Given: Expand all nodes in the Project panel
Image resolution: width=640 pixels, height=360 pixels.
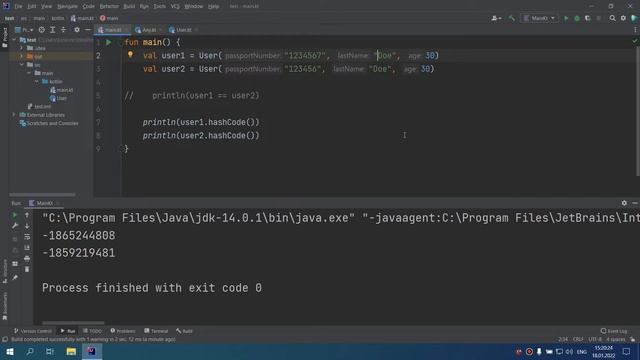Looking at the screenshot, I should tap(53, 30).
